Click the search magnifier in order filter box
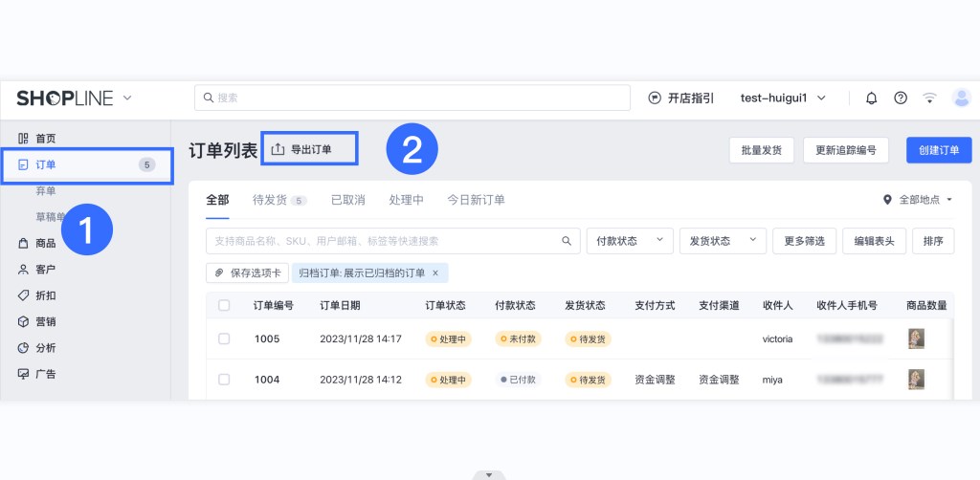The height and width of the screenshot is (480, 980). pos(567,241)
